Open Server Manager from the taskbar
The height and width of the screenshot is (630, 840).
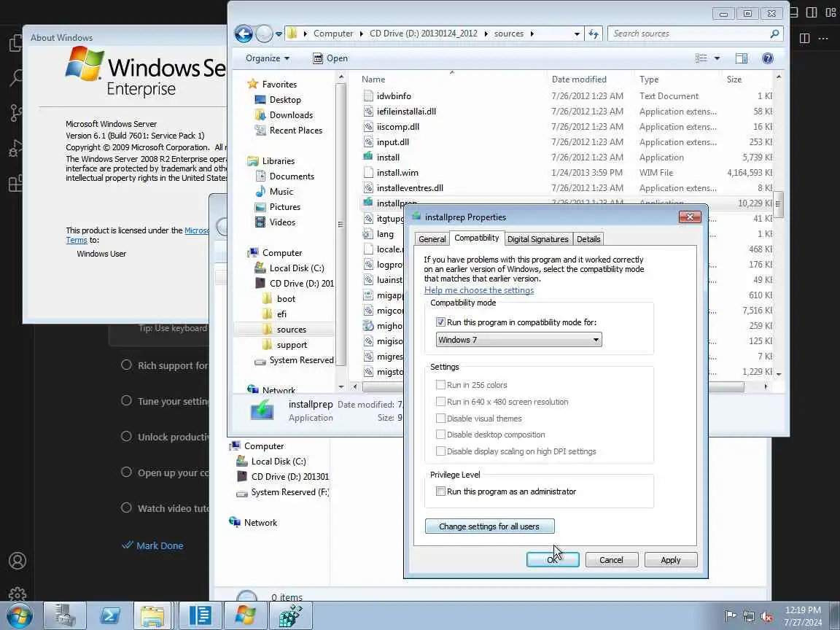point(64,615)
